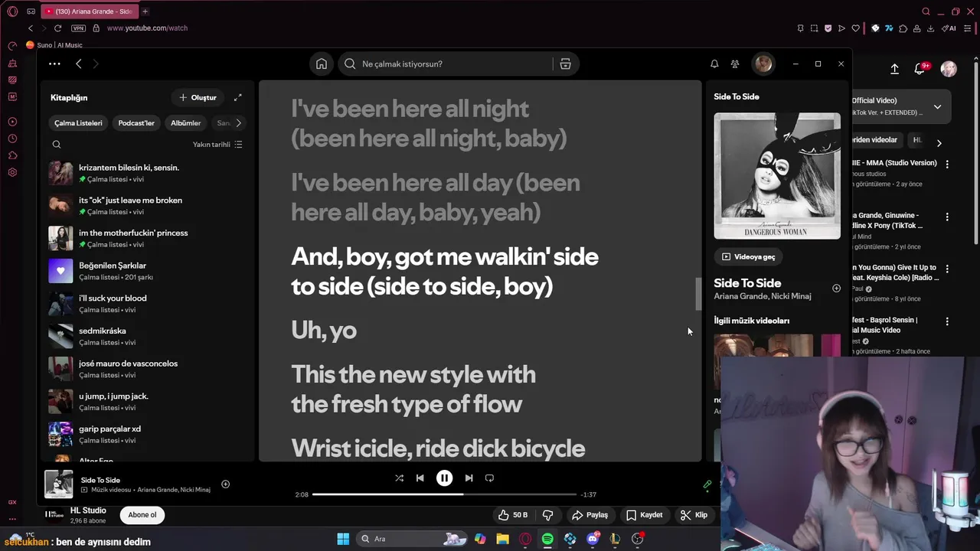The width and height of the screenshot is (980, 551).
Task: Toggle shuffle mode
Action: (399, 478)
